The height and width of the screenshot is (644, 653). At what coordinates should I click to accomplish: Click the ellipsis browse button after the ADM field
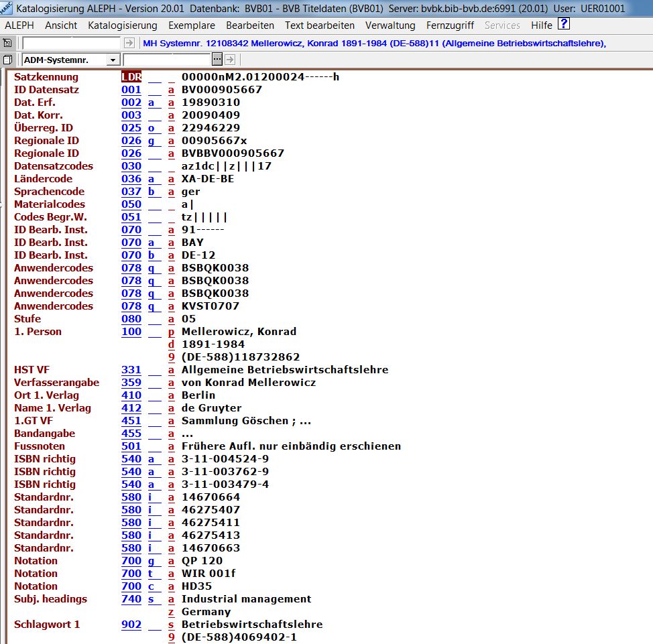pyautogui.click(x=217, y=60)
